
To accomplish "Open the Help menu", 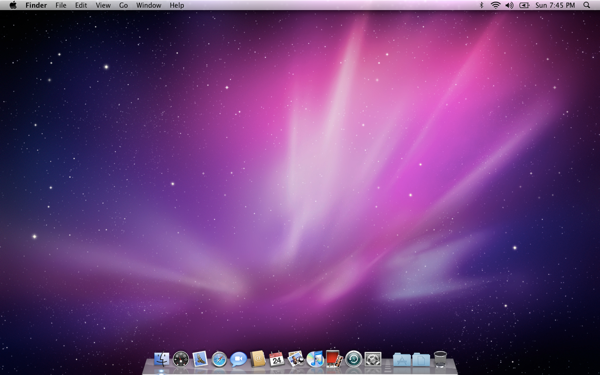I will point(177,5).
